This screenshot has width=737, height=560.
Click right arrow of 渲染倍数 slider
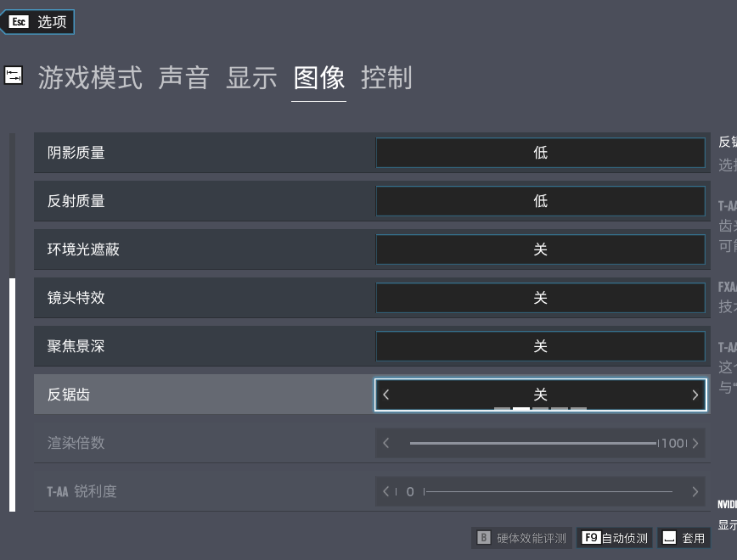(x=695, y=443)
